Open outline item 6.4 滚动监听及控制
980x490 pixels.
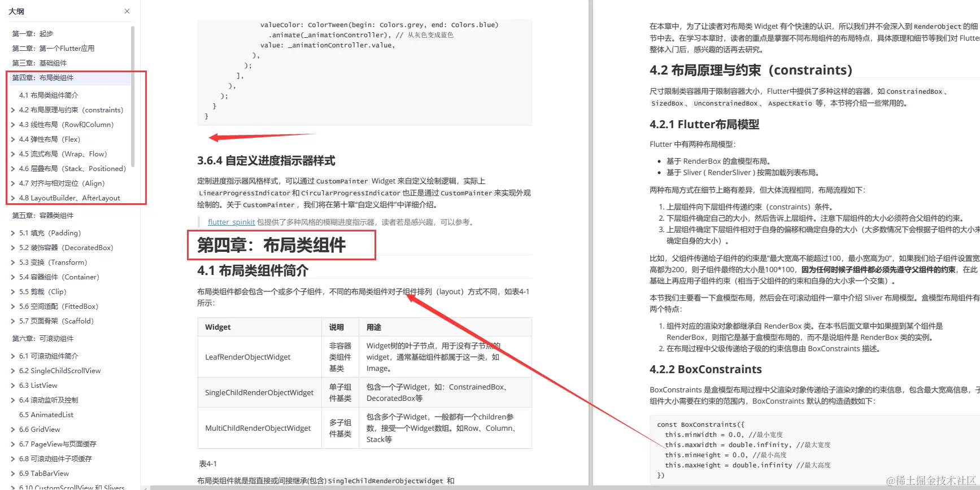49,400
